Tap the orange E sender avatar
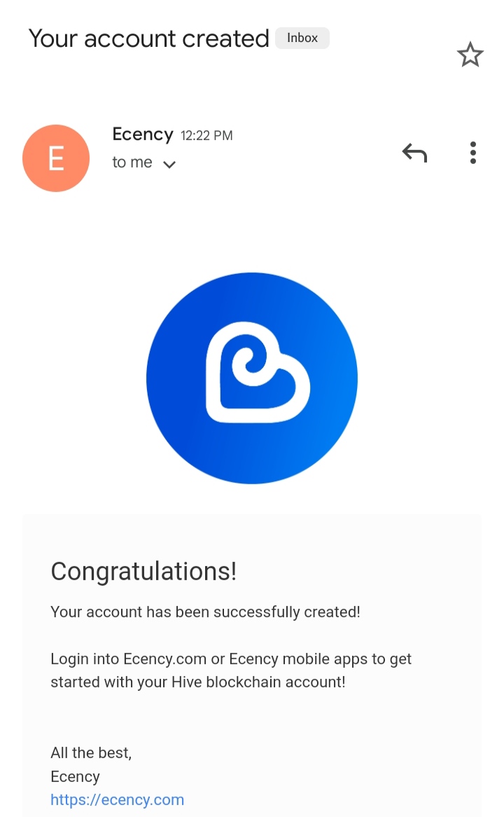 (56, 158)
